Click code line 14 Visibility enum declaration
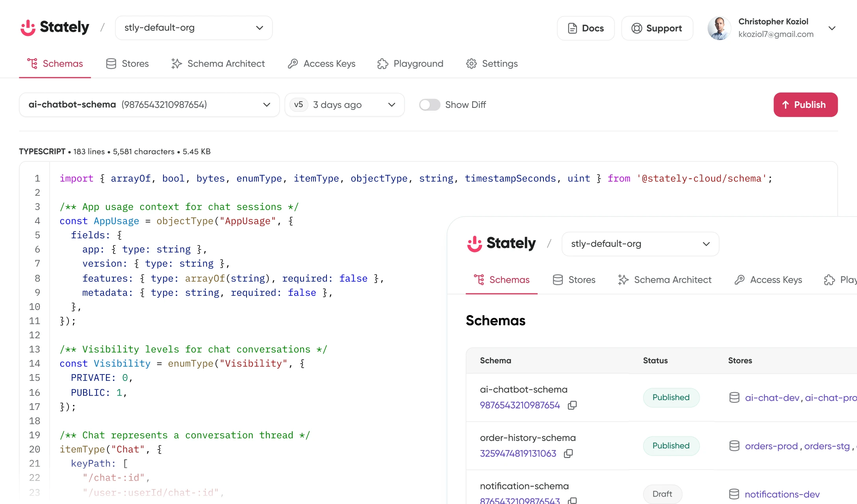The height and width of the screenshot is (504, 857). point(182,363)
